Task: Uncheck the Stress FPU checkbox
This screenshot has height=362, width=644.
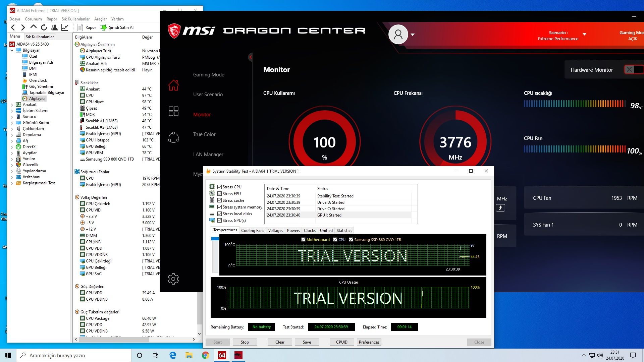Action: [x=220, y=194]
